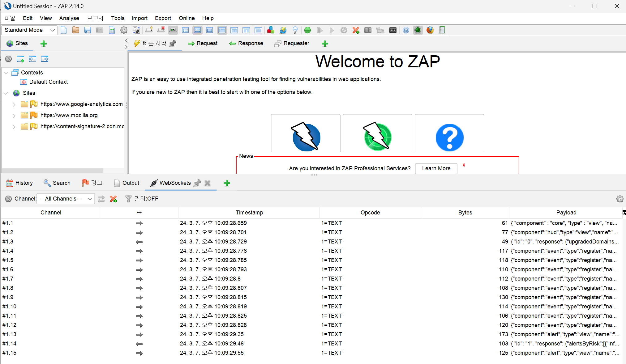Dismiss the news banner red x

click(x=464, y=165)
